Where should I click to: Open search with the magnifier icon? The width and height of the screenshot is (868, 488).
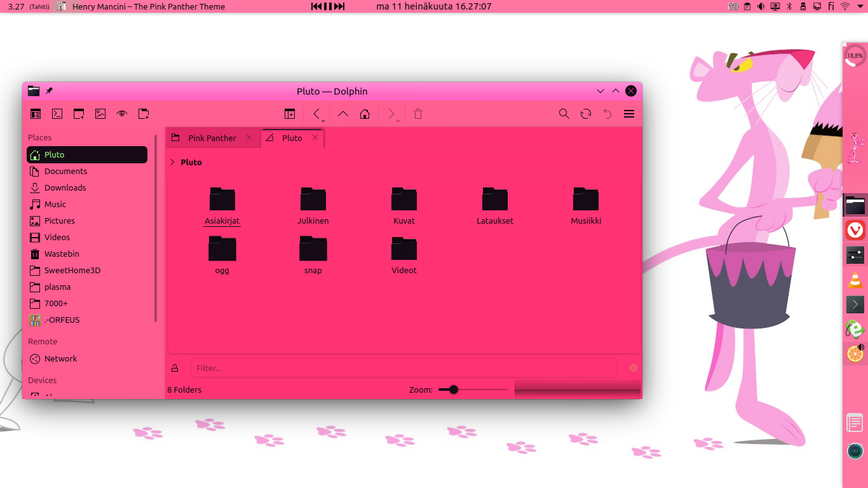(x=564, y=114)
